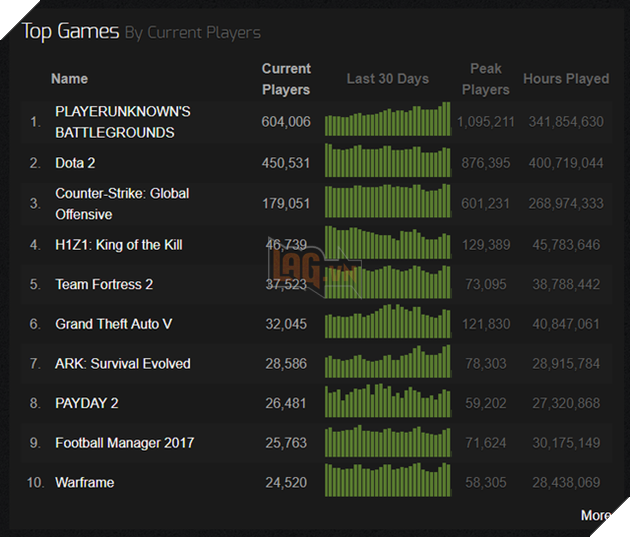
Task: Open the Grand Theft Auto V link
Action: [x=114, y=324]
